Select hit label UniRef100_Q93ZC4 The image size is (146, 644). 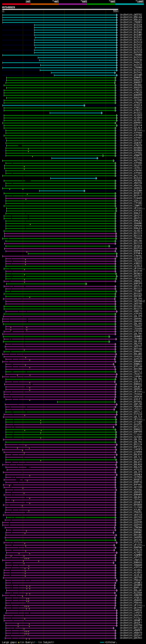131,105
